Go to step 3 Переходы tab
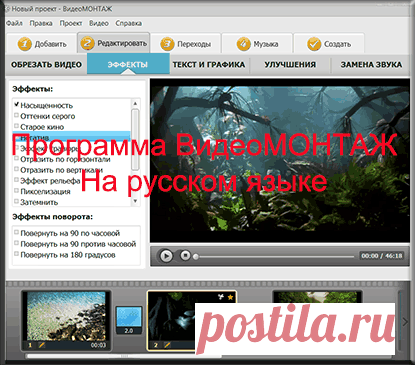415x365 pixels. tap(185, 44)
